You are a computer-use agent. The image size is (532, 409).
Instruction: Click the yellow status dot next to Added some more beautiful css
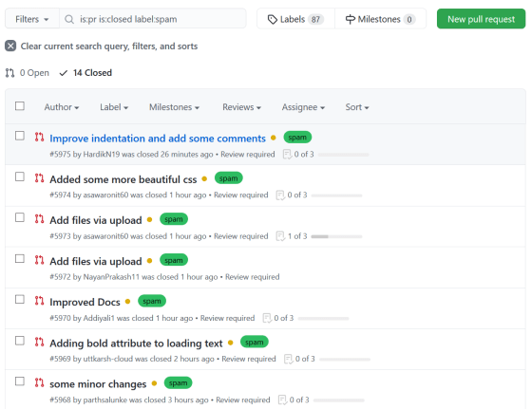pyautogui.click(x=204, y=178)
